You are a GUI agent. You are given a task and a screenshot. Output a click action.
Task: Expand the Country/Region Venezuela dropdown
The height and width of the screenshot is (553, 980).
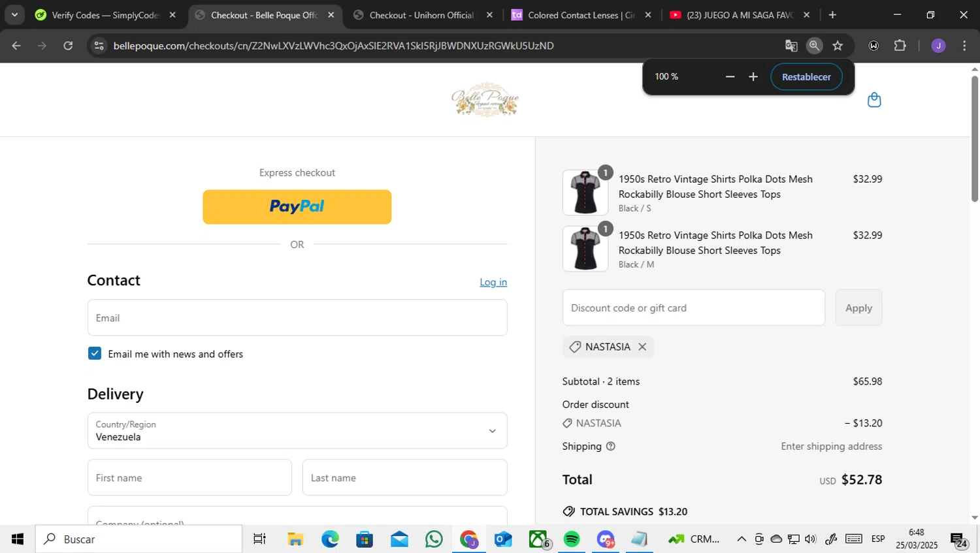point(297,431)
